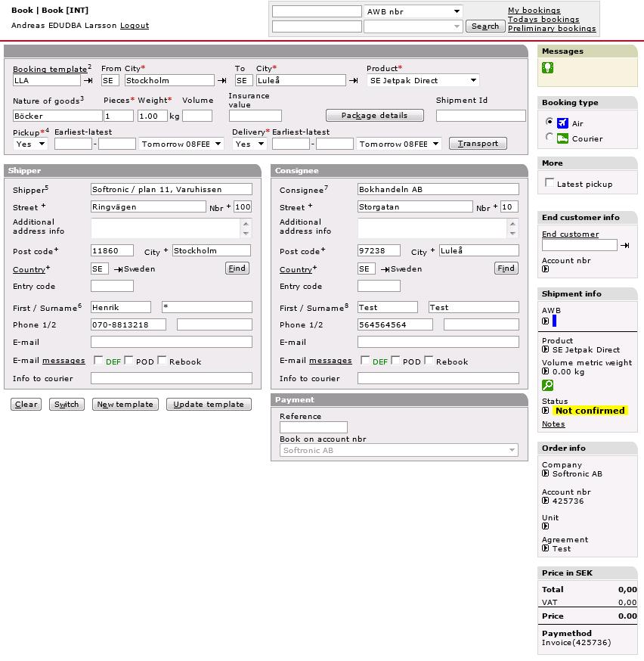This screenshot has width=644, height=661.
Task: Open the Booking template link
Action: pyautogui.click(x=50, y=69)
